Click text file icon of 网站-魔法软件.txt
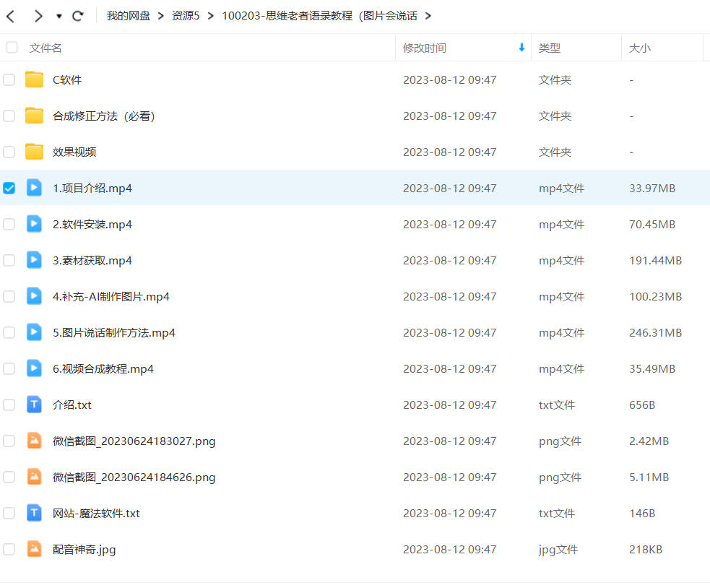 pyautogui.click(x=34, y=513)
